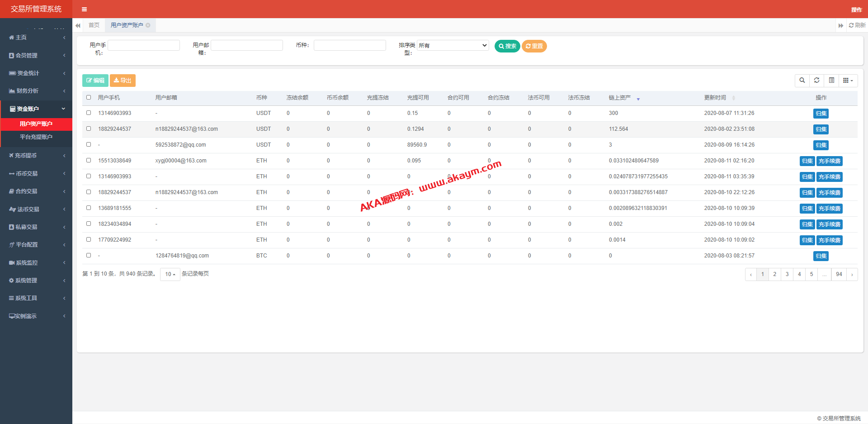Click the table refresh icon
This screenshot has height=424, width=868.
pyautogui.click(x=816, y=81)
